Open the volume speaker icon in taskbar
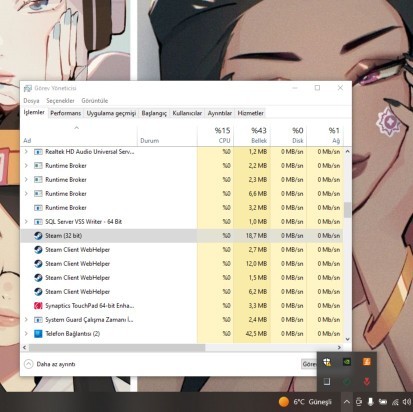This screenshot has height=412, width=413. [407, 402]
